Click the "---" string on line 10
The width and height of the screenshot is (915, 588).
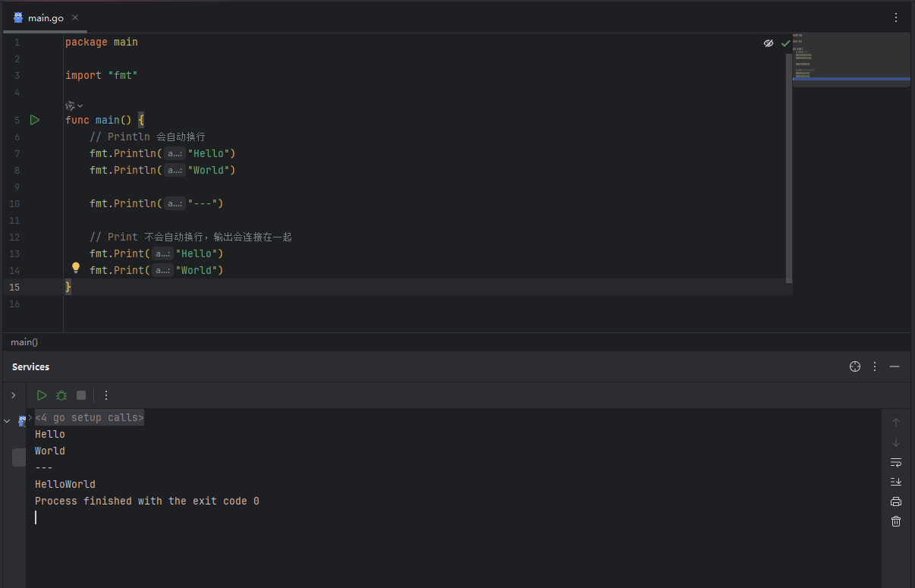click(203, 203)
